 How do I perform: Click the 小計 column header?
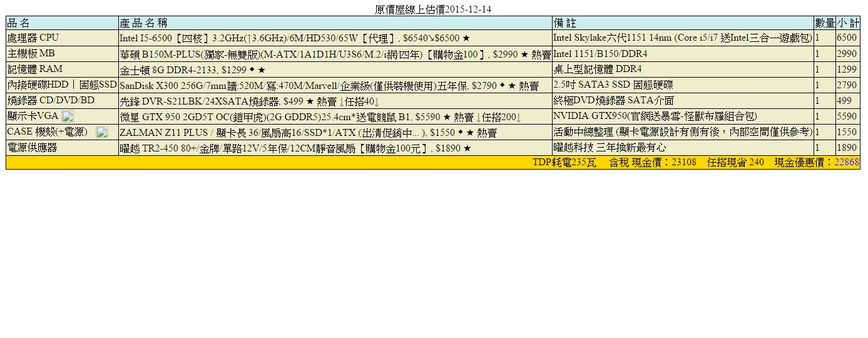(x=848, y=23)
